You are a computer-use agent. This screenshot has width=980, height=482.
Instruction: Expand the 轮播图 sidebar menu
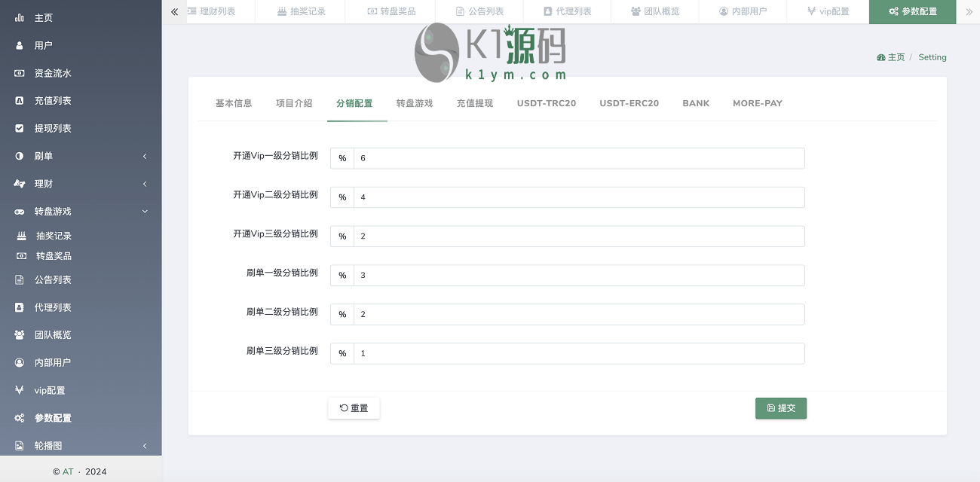[x=144, y=446]
